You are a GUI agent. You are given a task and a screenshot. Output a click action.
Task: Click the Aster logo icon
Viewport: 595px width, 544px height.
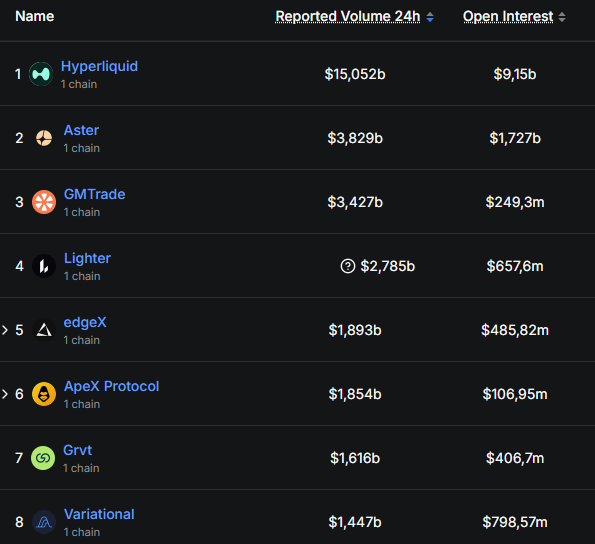(44, 138)
